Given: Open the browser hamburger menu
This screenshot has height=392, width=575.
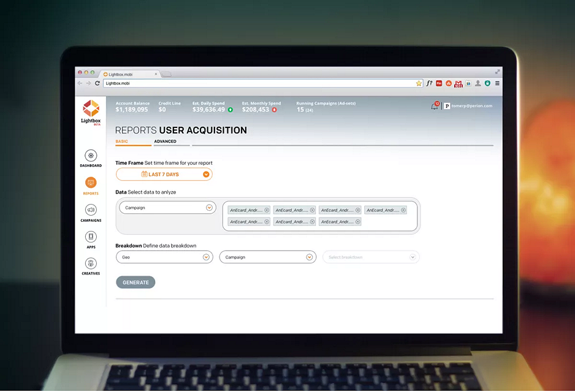Looking at the screenshot, I should coord(497,83).
